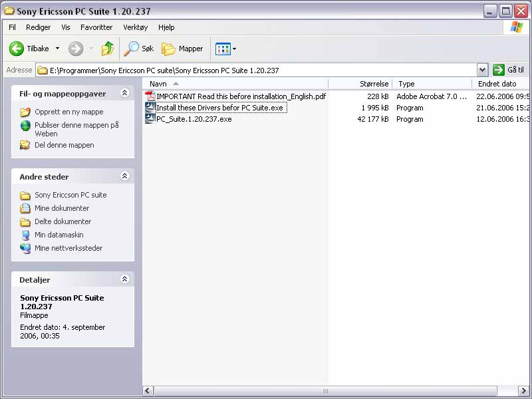Click Del denne mappen link
532x399 pixels.
64,145
